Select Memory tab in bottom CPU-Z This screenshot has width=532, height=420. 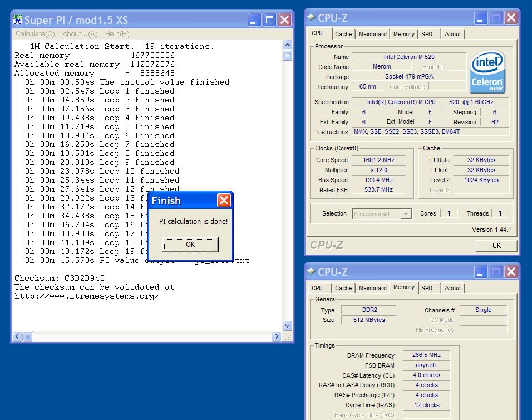tap(404, 287)
